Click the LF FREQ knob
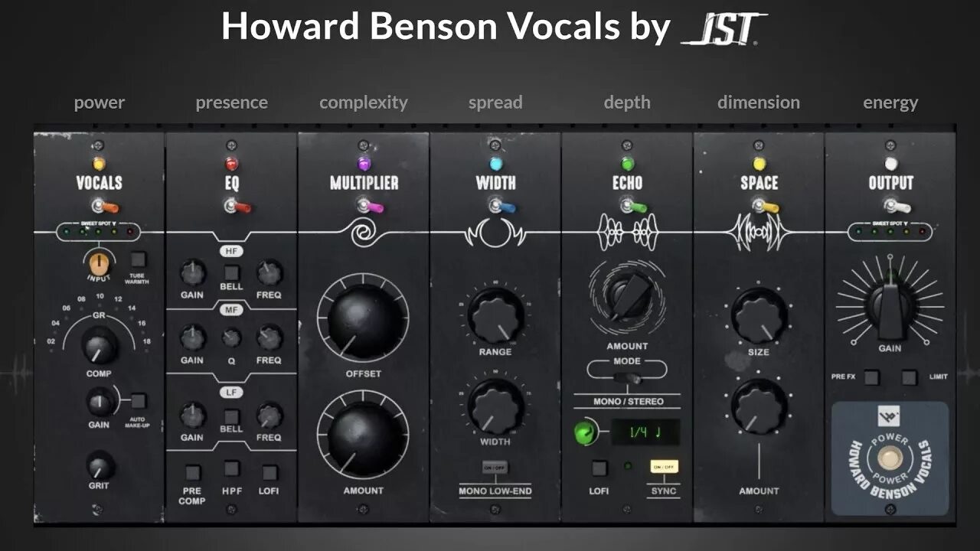 tap(269, 415)
